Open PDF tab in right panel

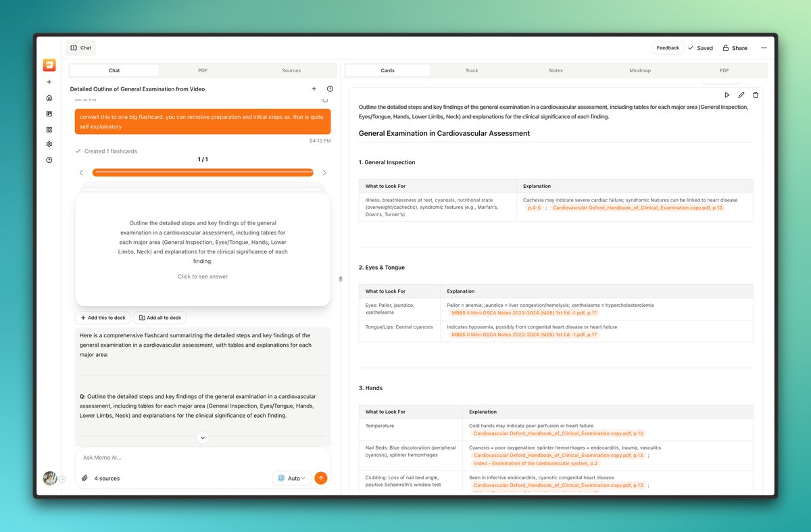click(x=724, y=70)
